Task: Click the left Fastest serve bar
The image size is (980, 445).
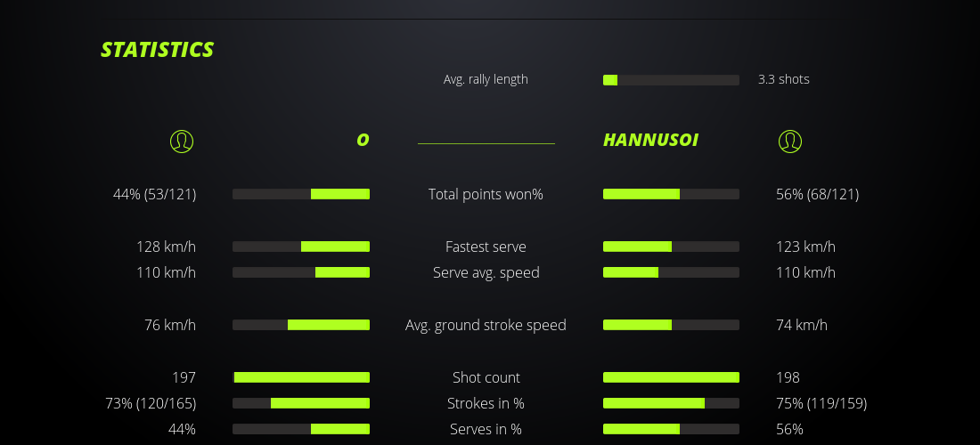Action: coord(301,247)
